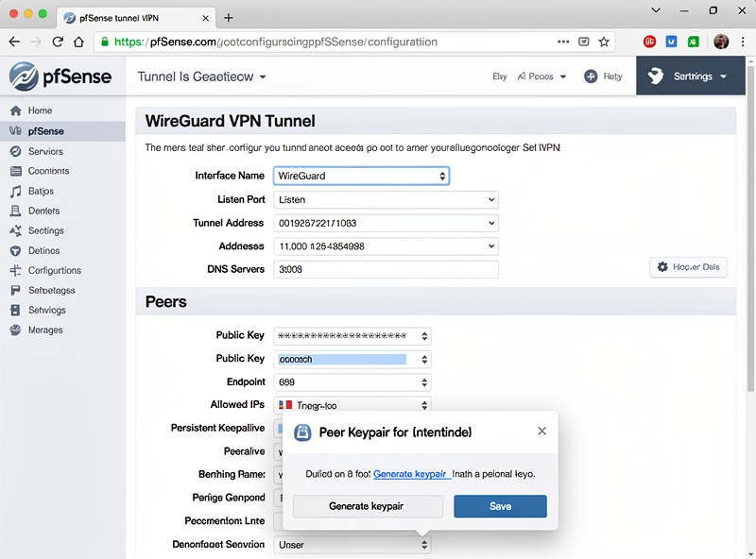This screenshot has height=559, width=756.
Task: Open the first Public Key masked selector
Action: [352, 336]
